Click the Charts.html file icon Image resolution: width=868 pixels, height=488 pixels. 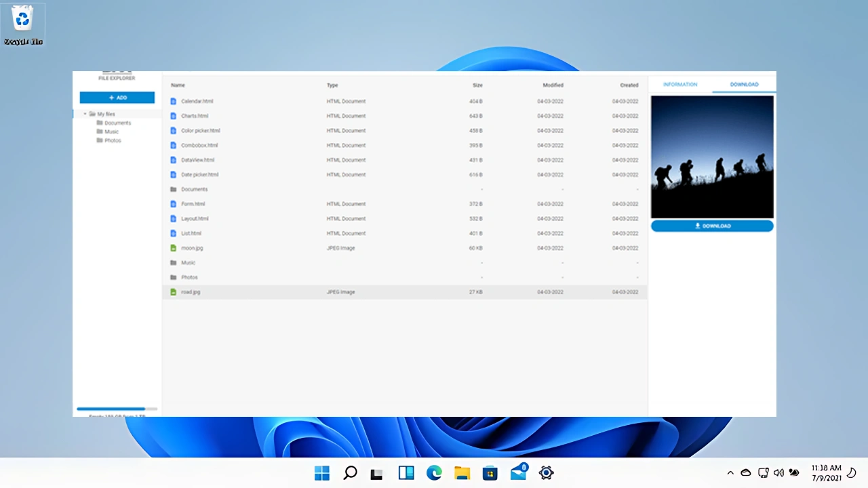tap(174, 116)
